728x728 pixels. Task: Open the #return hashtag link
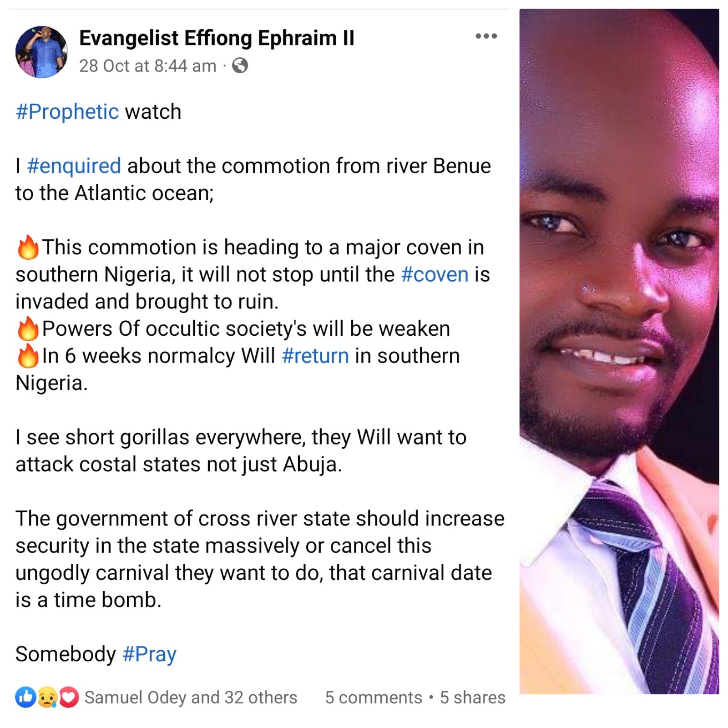pyautogui.click(x=315, y=356)
